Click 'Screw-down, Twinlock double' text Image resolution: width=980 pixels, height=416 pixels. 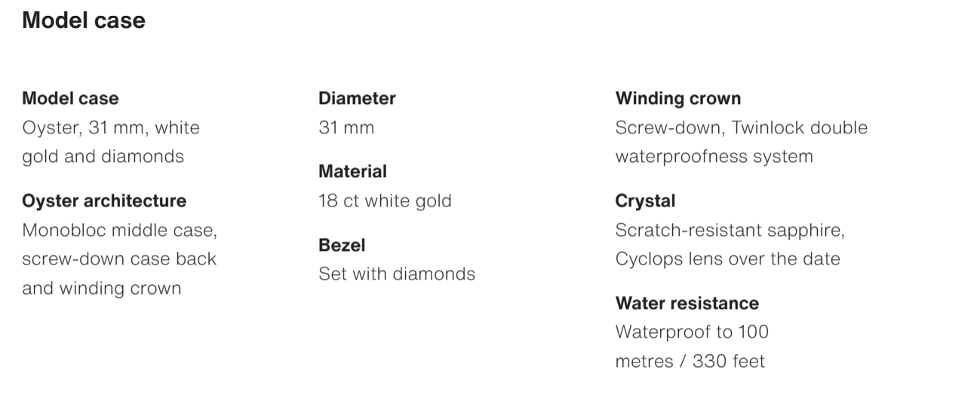tap(742, 127)
